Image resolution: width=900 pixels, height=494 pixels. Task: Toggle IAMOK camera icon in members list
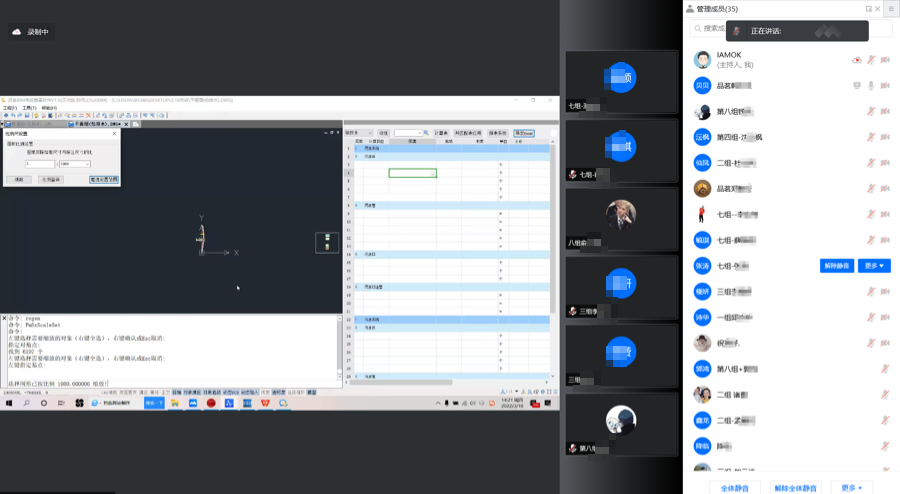[886, 60]
